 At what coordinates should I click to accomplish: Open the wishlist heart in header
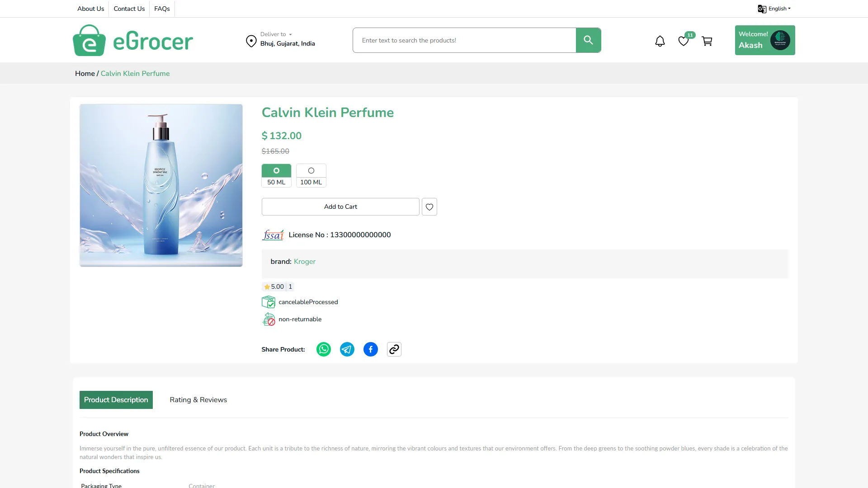click(x=684, y=41)
